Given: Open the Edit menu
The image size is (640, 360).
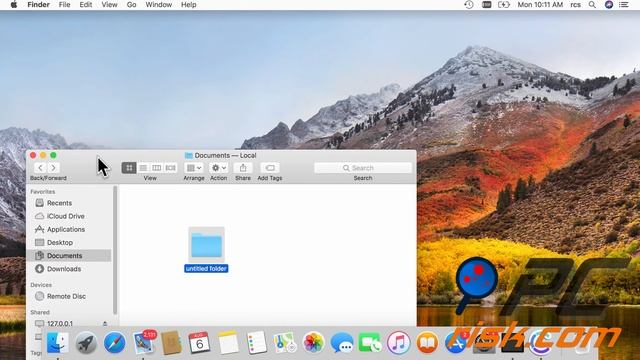Looking at the screenshot, I should point(86,5).
